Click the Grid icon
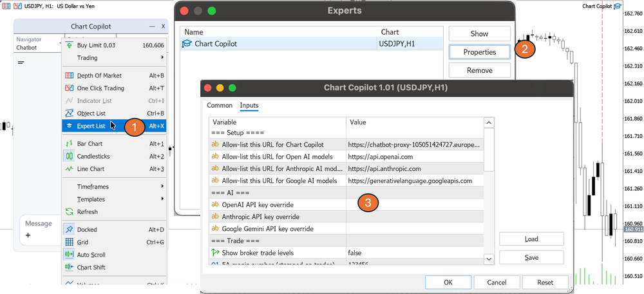This screenshot has height=294, width=644. pos(70,242)
